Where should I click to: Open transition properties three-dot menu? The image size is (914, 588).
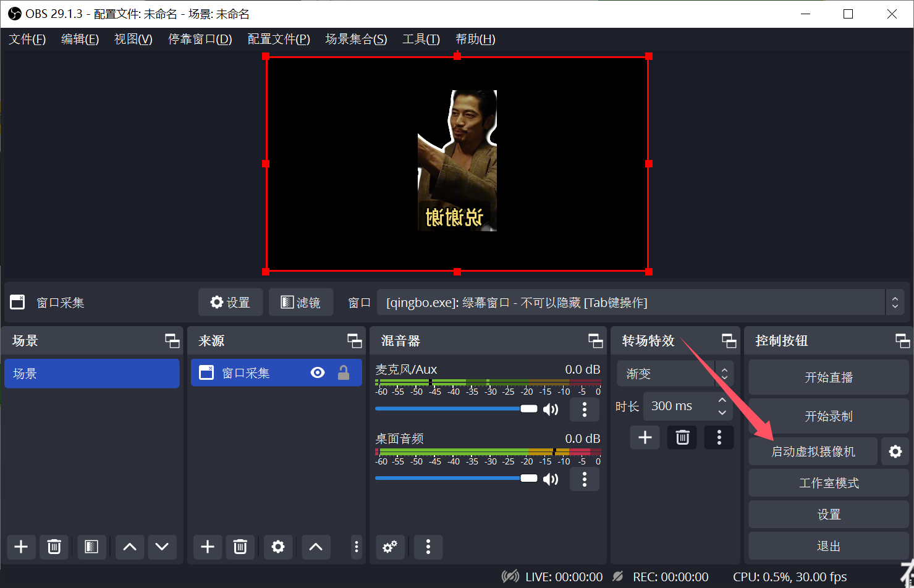click(719, 437)
